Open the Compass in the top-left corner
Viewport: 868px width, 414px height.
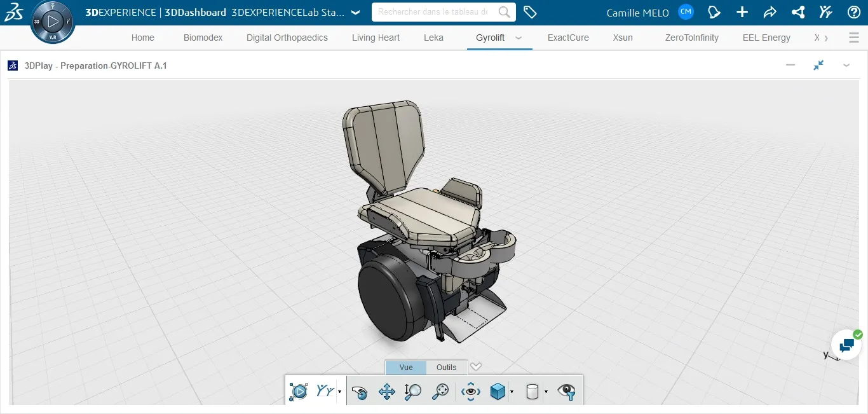coord(53,21)
